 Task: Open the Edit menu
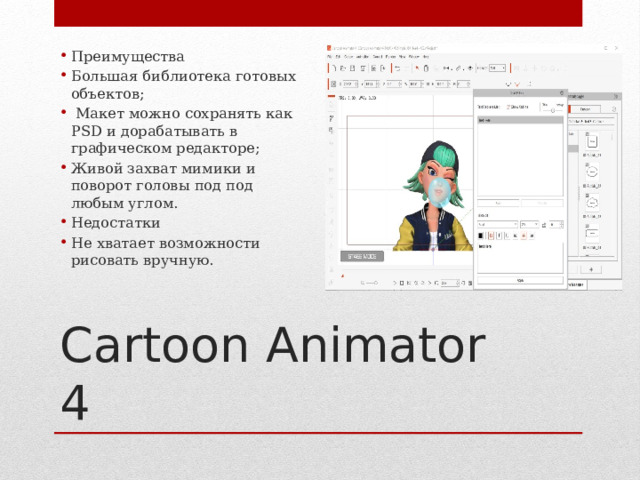[338, 57]
